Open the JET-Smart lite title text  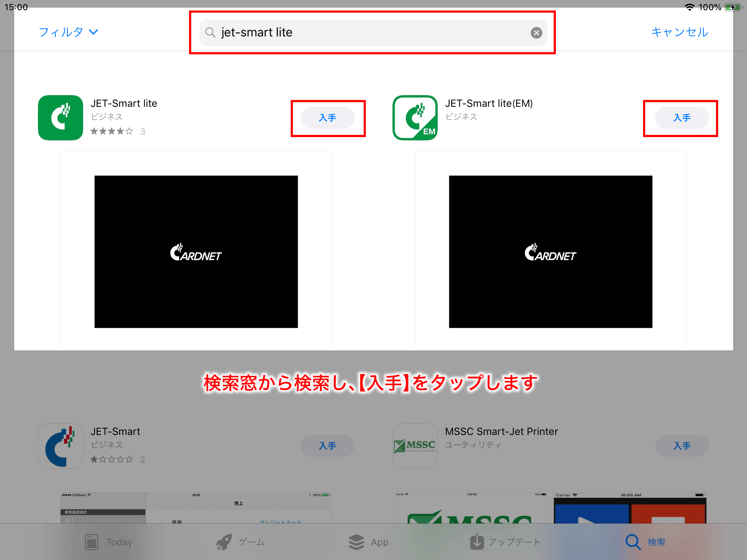point(124,104)
